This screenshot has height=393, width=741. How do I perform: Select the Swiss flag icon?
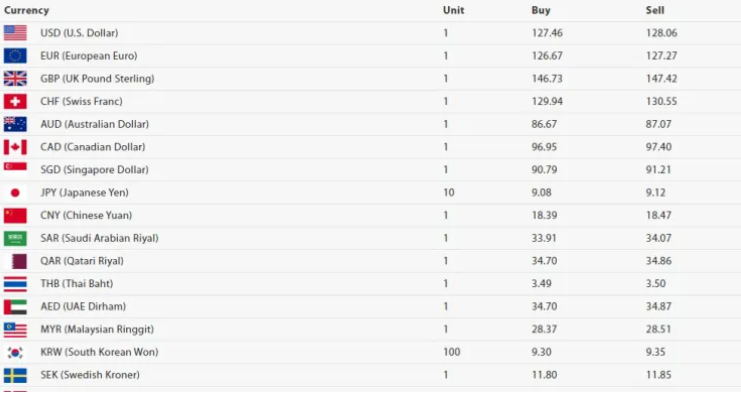tap(15, 101)
